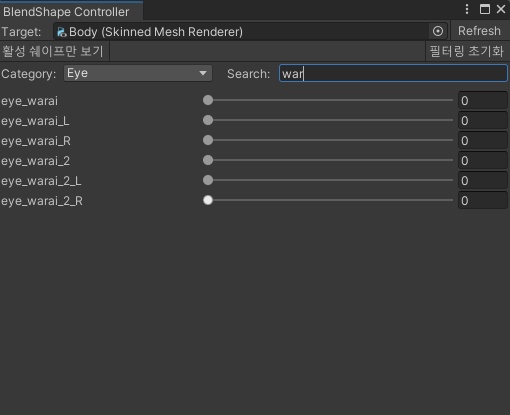Click the Category: label
The width and height of the screenshot is (510, 415).
[29, 74]
